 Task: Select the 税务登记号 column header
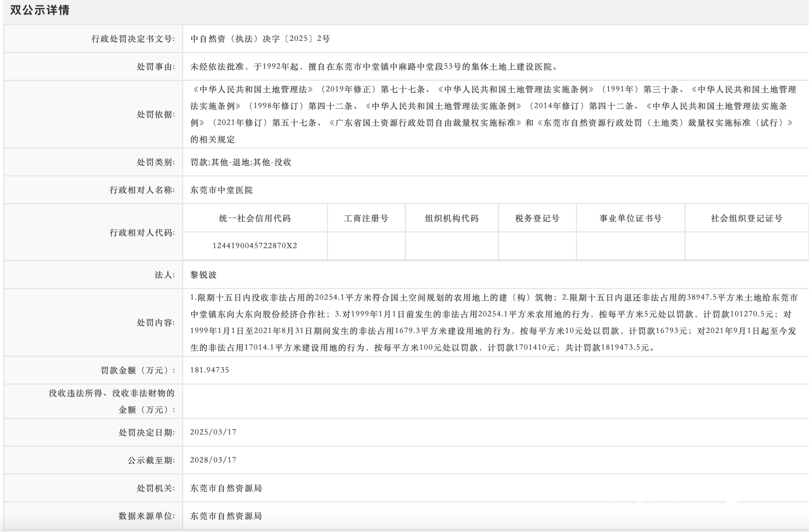[537, 218]
